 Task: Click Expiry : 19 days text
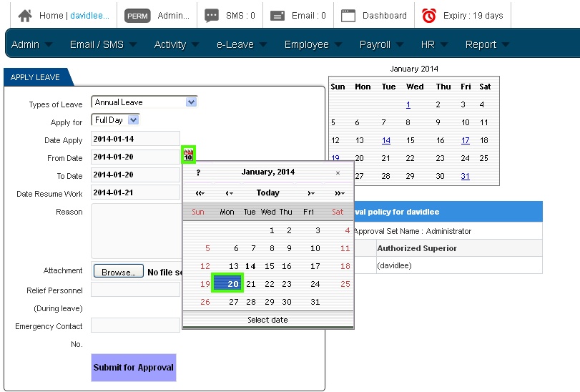click(x=473, y=16)
